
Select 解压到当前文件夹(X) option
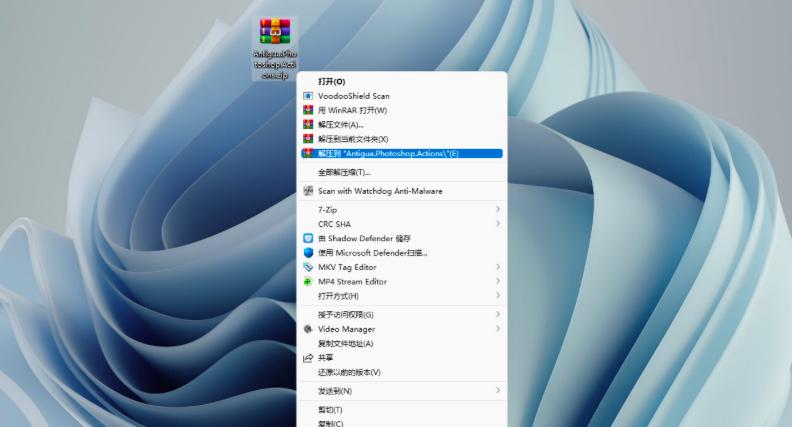click(x=402, y=138)
